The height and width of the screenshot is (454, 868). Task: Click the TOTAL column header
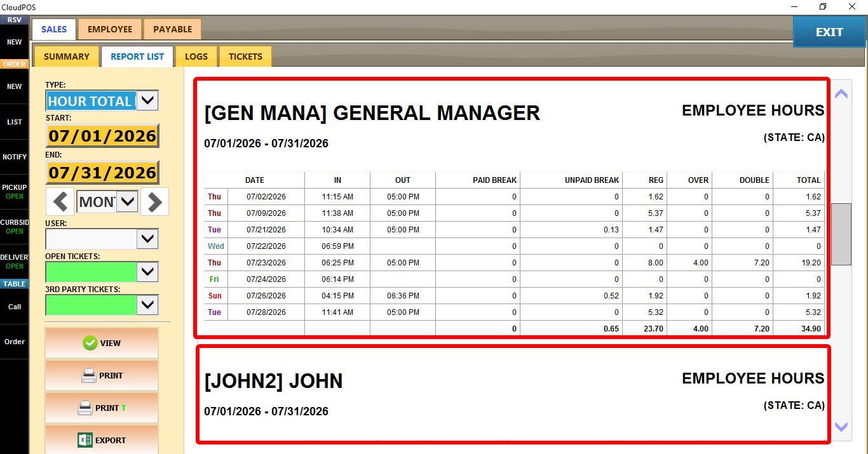click(x=799, y=180)
